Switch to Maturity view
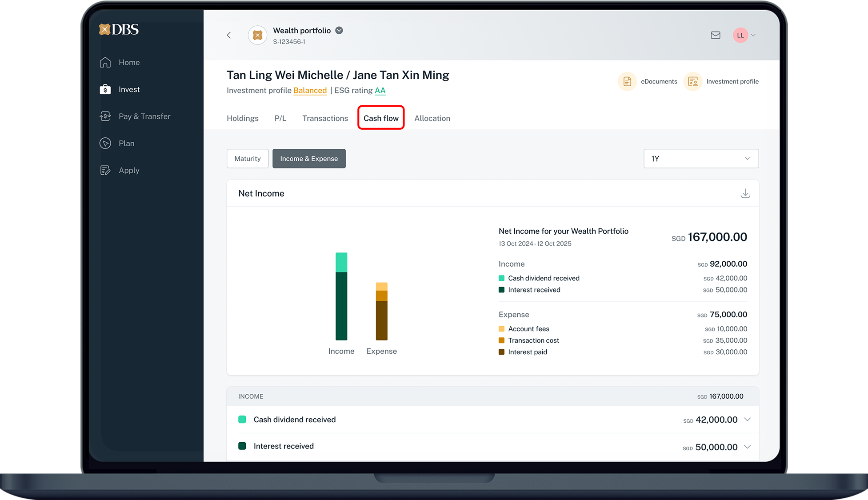 248,159
